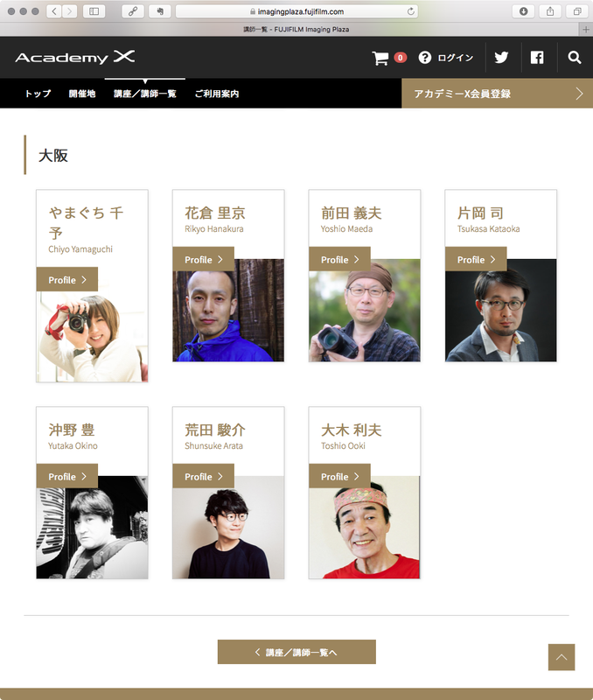Open the shopping cart icon

[x=380, y=58]
